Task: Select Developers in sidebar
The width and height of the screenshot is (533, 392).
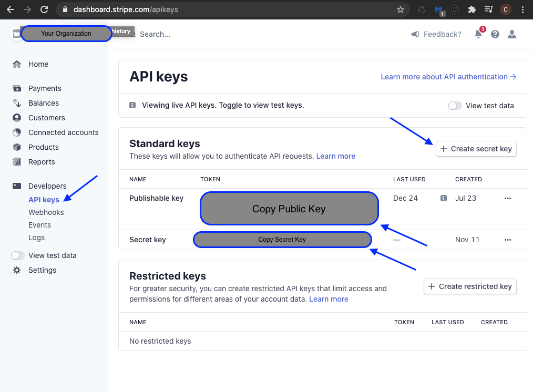Action: pyautogui.click(x=48, y=186)
